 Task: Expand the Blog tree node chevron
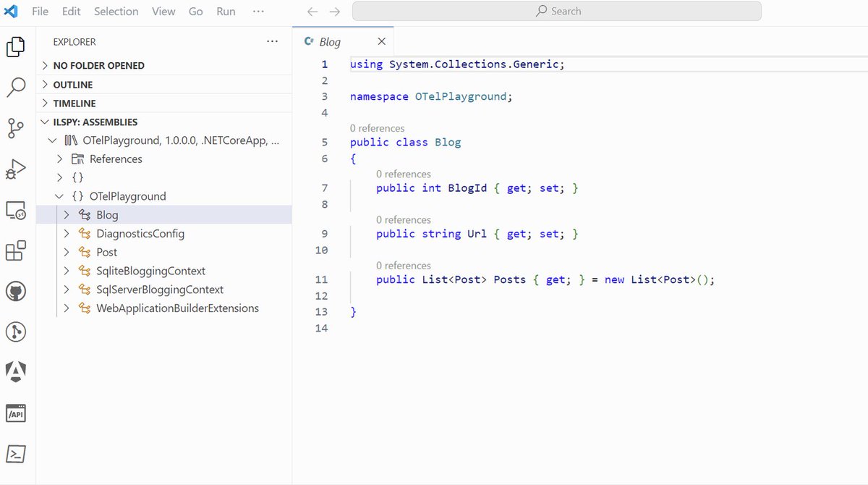[x=66, y=215]
